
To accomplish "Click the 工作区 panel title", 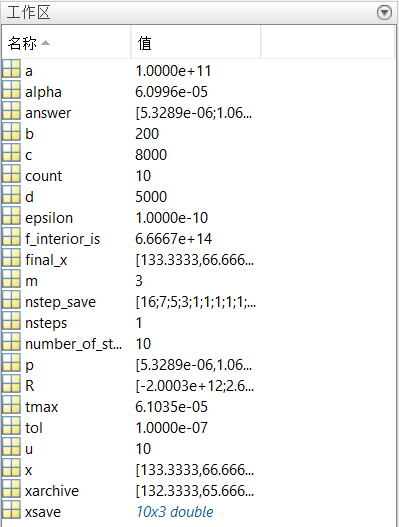I will click(28, 13).
